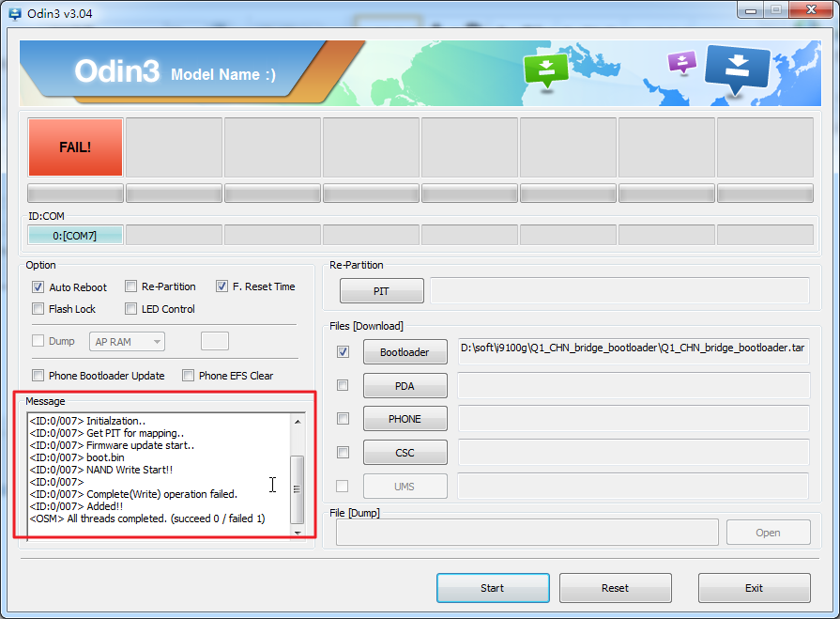Click the PIT file path field
Image resolution: width=840 pixels, height=619 pixels.
pos(619,290)
